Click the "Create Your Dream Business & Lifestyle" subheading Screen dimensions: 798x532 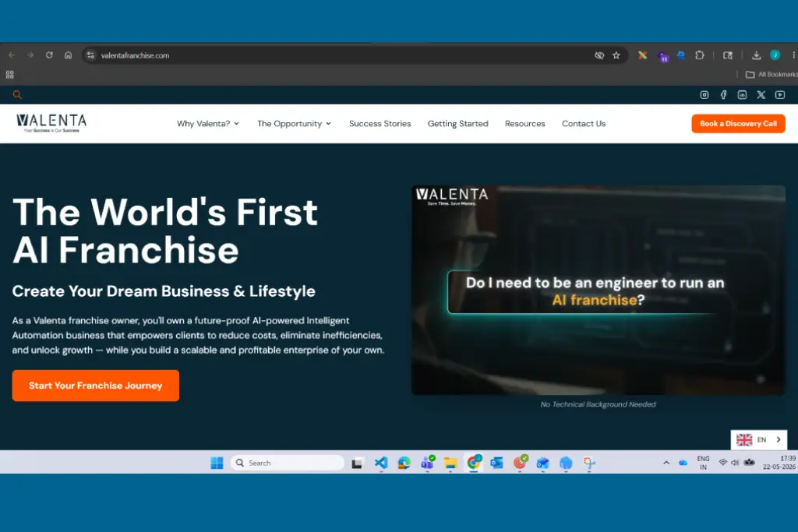164,291
